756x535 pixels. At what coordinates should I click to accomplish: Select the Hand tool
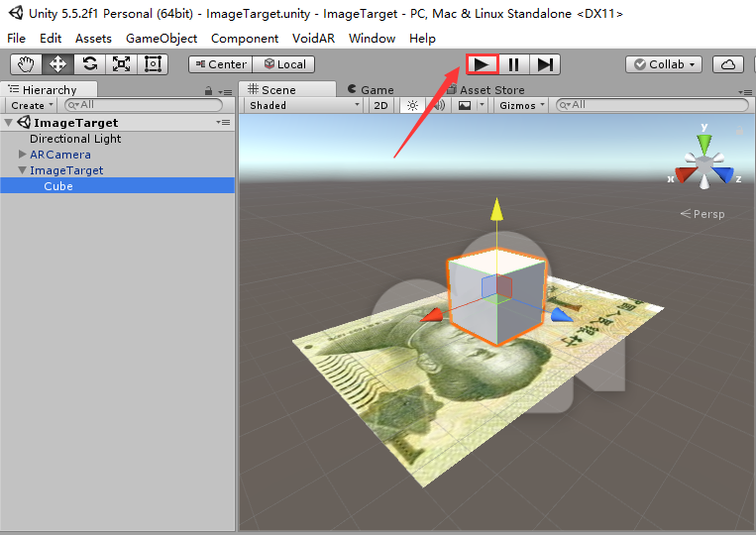pyautogui.click(x=26, y=64)
